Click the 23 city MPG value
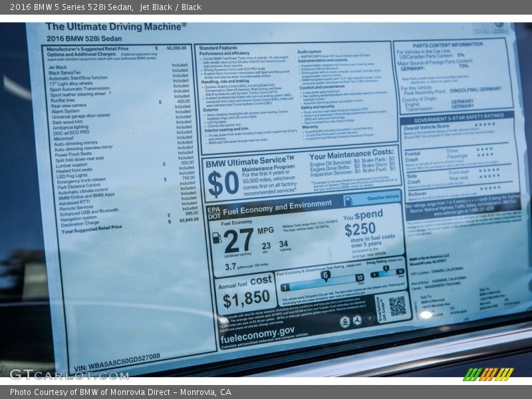532x399 pixels. tap(267, 245)
